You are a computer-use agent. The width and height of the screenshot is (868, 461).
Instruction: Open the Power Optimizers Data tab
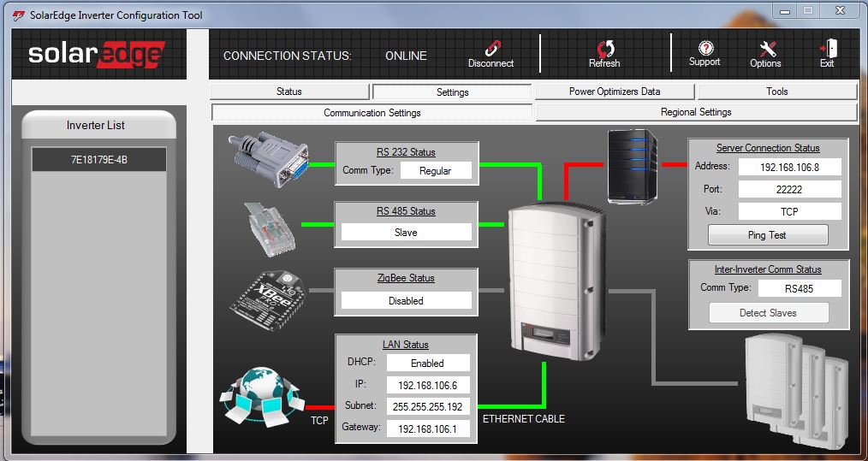coord(615,92)
